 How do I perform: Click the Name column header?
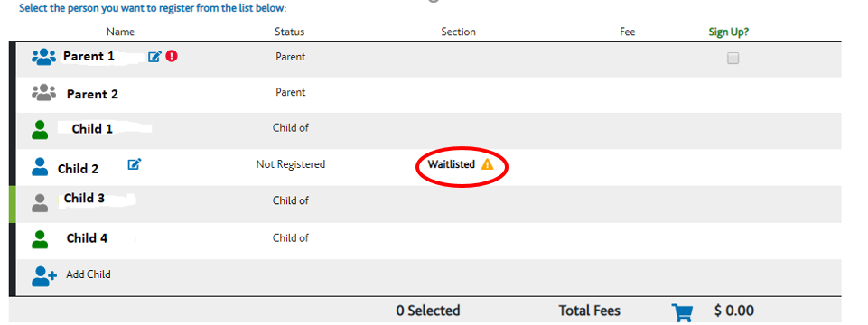coord(121,32)
